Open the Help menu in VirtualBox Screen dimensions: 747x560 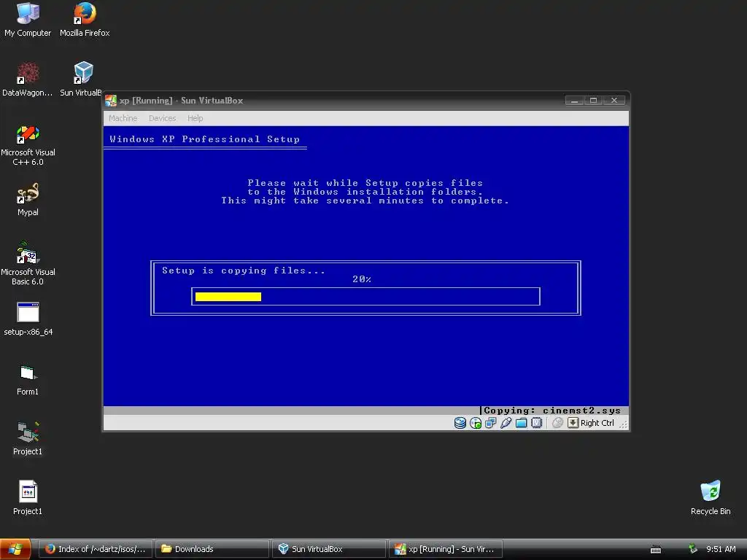(195, 118)
